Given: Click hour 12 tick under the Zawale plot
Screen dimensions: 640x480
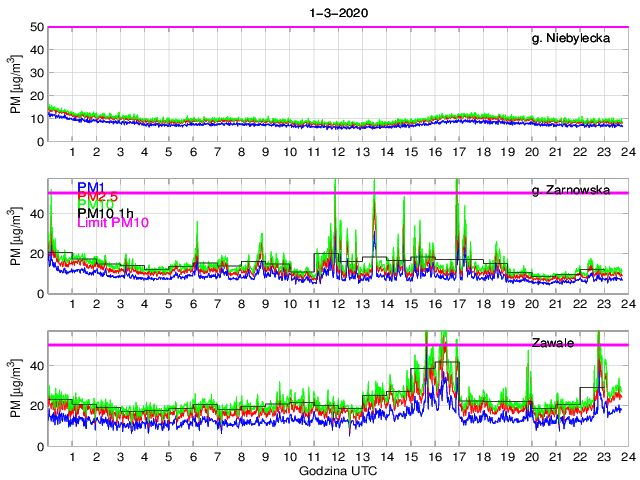Looking at the screenshot, I should tap(337, 457).
